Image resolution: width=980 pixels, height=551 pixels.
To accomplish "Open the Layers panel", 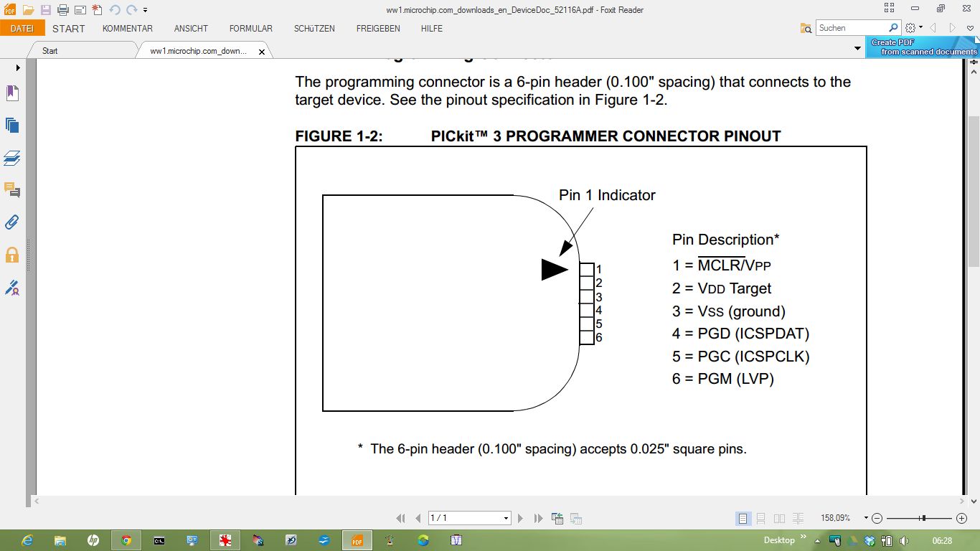I will coord(12,158).
